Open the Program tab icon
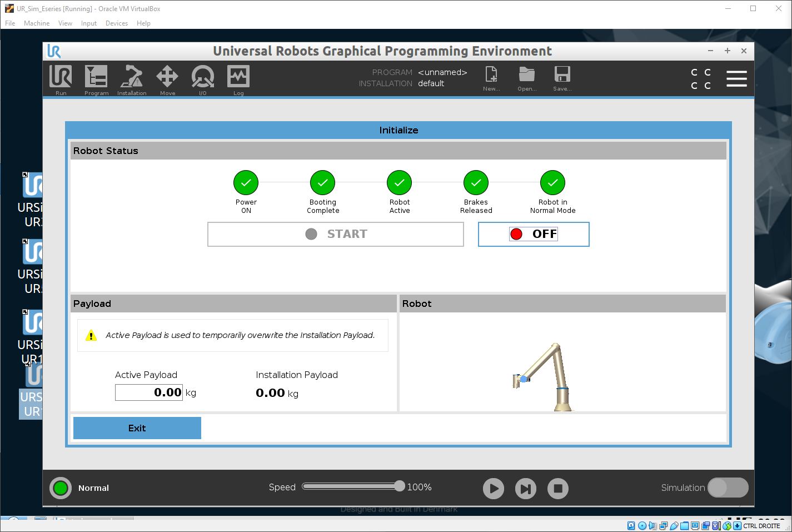Screen dimensions: 792x532 coord(96,78)
